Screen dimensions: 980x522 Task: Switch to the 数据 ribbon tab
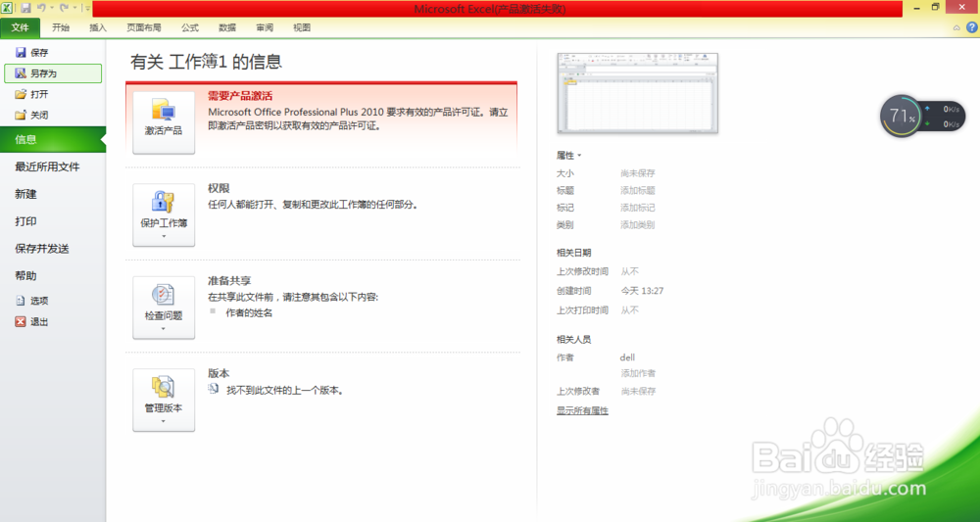227,27
